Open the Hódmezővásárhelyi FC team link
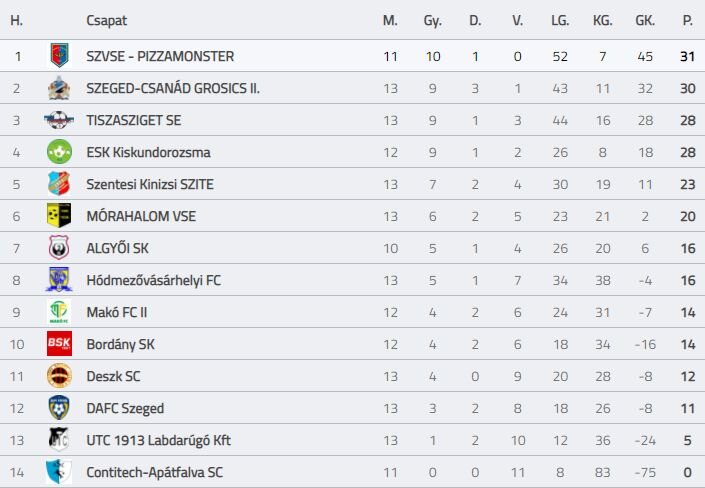The image size is (705, 488). [154, 280]
